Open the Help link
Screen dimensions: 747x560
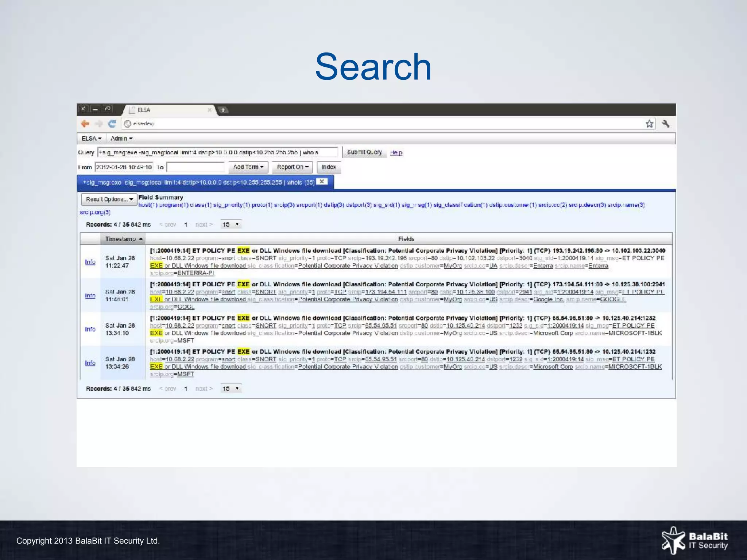[396, 152]
